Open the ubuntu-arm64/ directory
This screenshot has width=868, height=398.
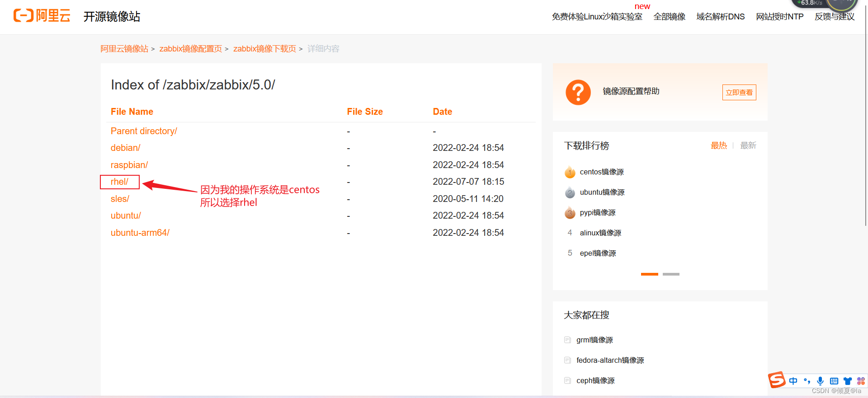pyautogui.click(x=140, y=233)
